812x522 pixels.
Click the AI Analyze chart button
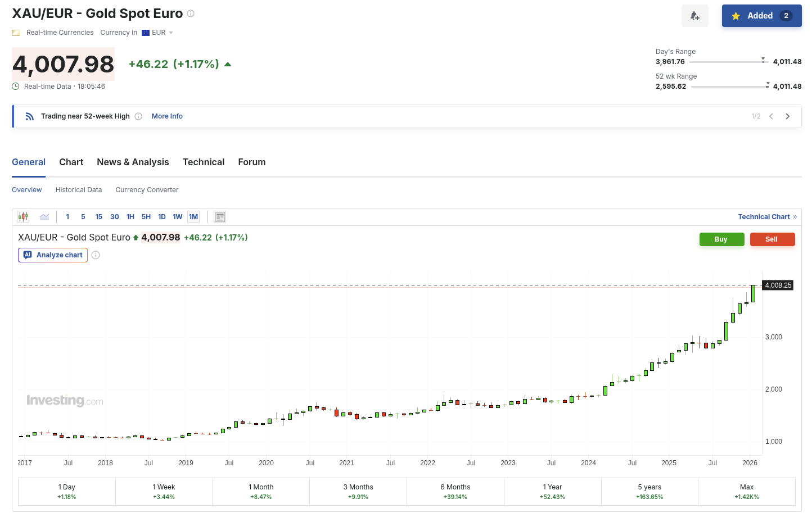pyautogui.click(x=53, y=255)
